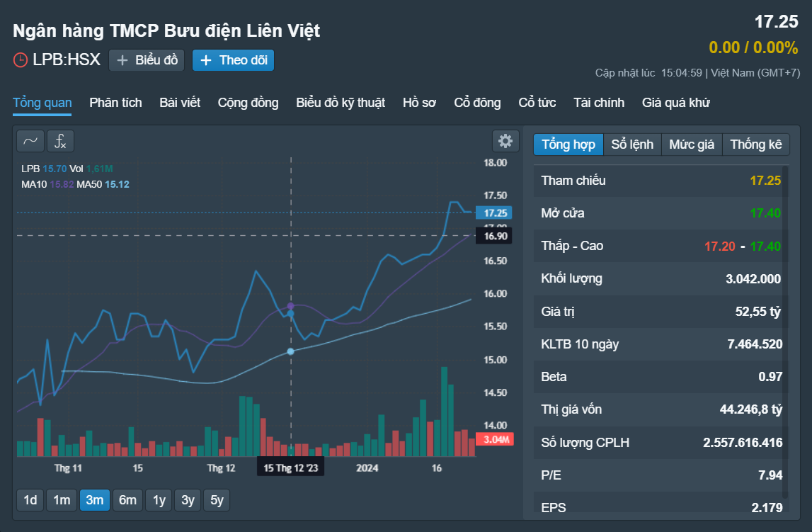Viewport: 812px width, 532px height.
Task: Click the Tham chiếu value 17.25
Action: point(765,180)
